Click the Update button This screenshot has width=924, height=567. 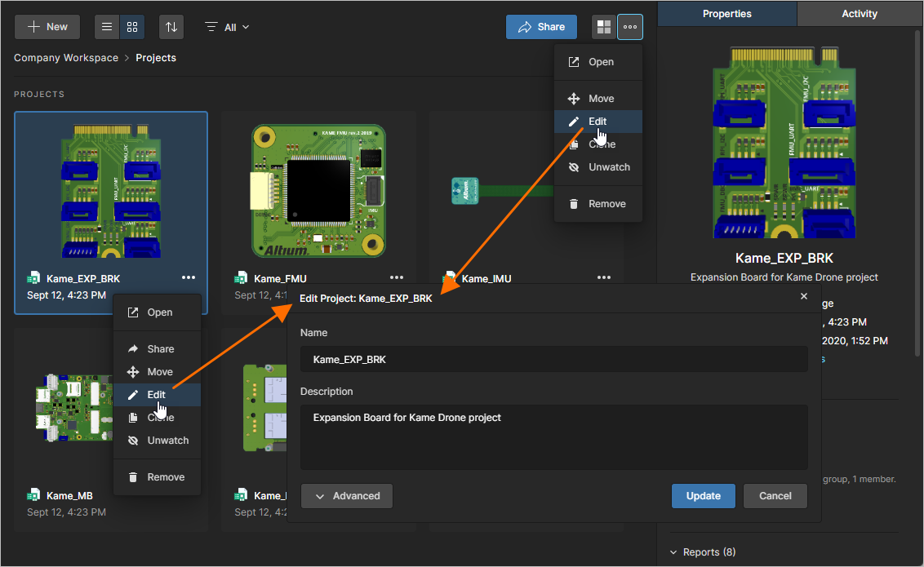click(703, 495)
